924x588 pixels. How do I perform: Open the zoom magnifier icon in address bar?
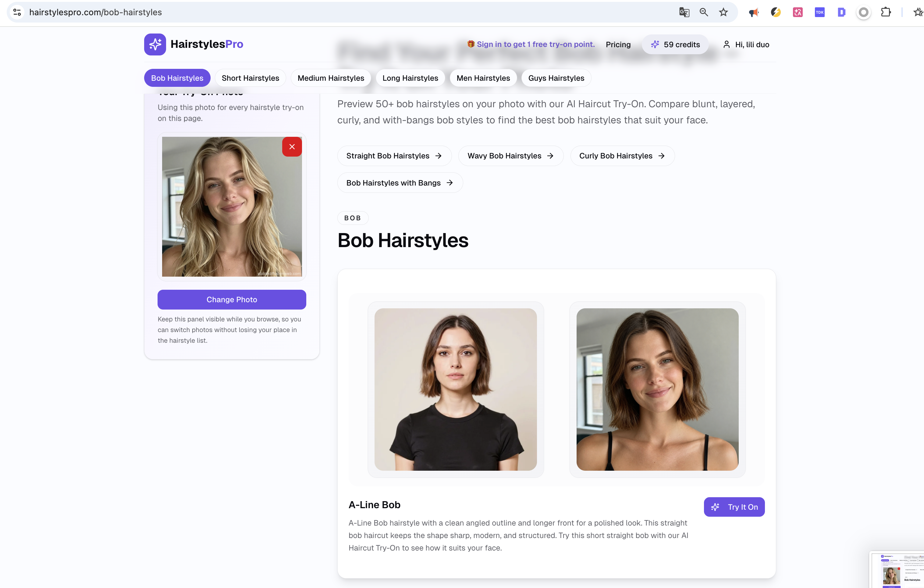point(704,12)
